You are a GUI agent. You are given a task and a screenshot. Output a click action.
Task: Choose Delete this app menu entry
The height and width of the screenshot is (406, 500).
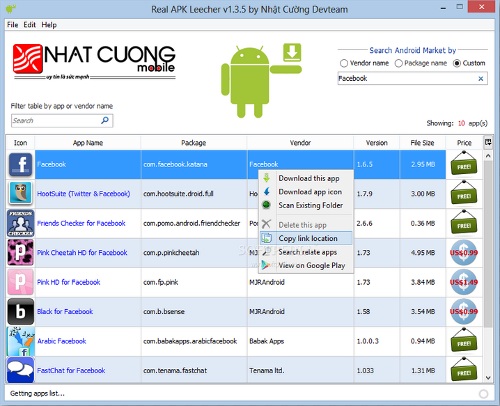point(306,225)
